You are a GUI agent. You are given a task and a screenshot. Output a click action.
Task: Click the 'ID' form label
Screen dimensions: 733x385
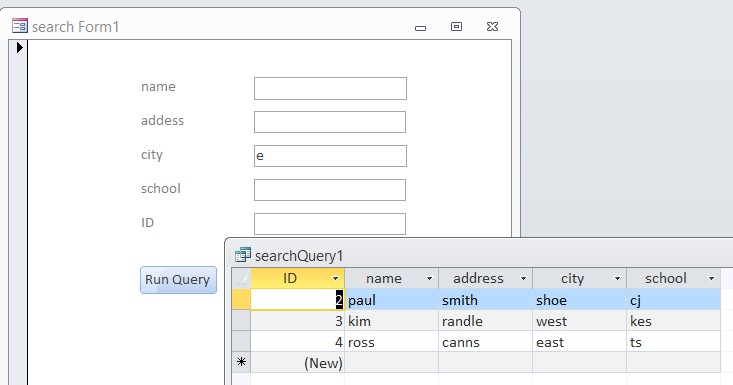coord(147,222)
